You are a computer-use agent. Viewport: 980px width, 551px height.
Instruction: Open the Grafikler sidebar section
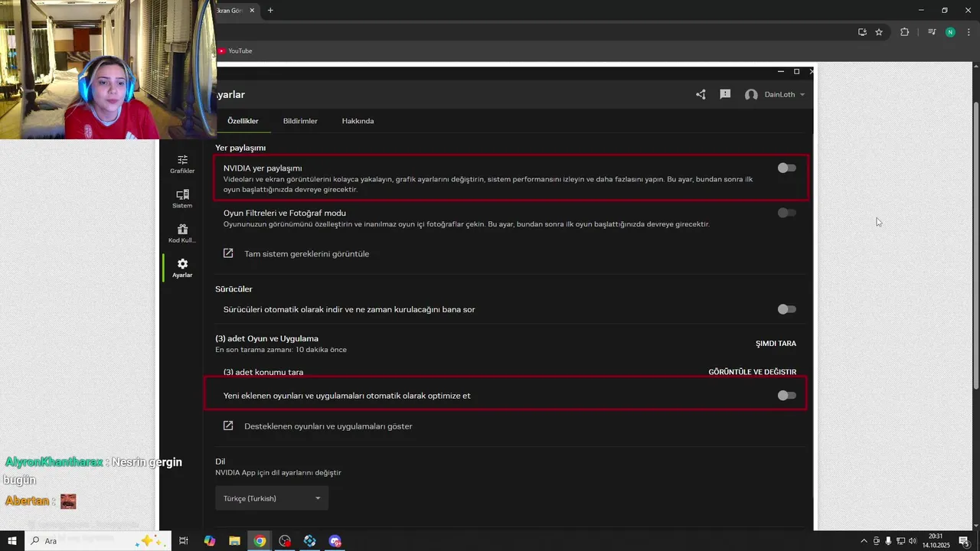[182, 164]
